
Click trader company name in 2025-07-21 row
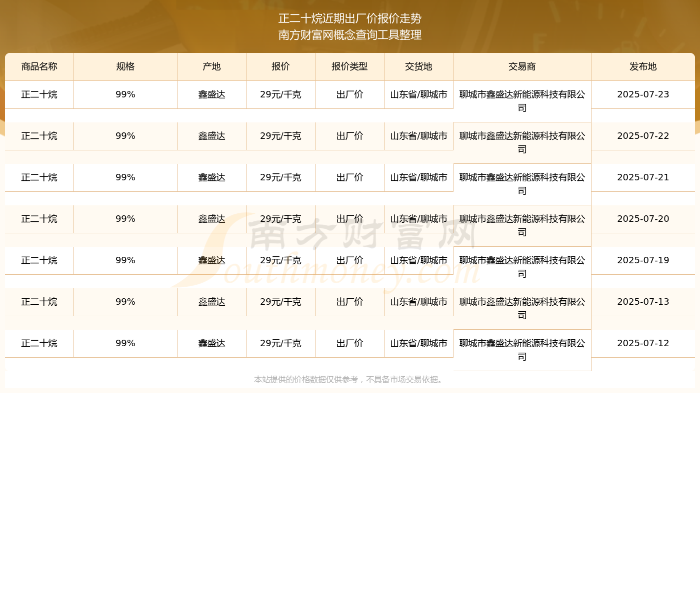(x=522, y=184)
